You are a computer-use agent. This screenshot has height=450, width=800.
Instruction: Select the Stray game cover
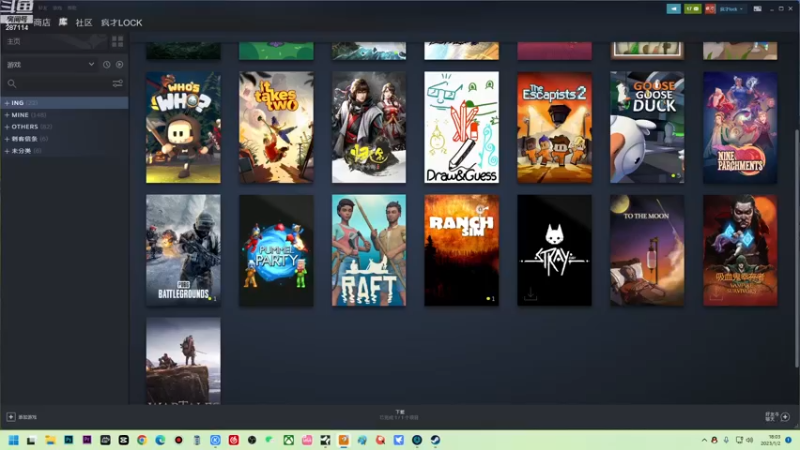click(555, 250)
